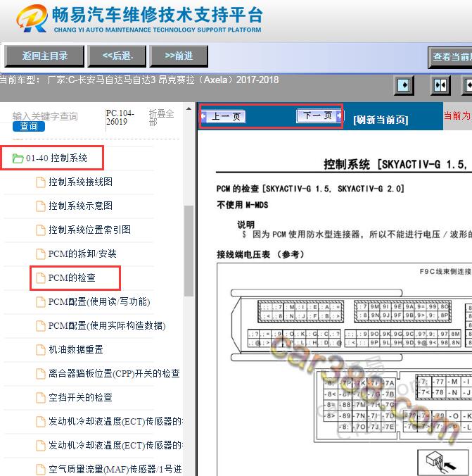This screenshot has height=476, width=472.
Task: Click the scroll-up arrow of the tree panel
Action: [189, 108]
